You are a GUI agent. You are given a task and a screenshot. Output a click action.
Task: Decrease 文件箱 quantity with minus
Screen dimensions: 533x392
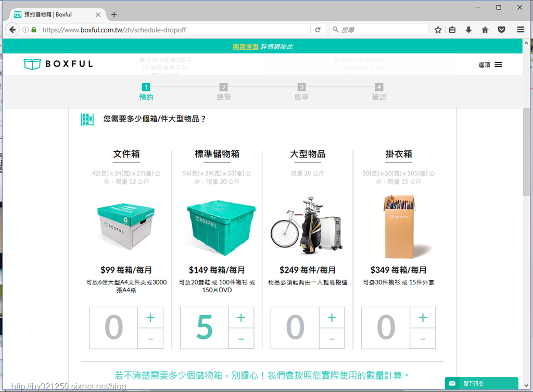click(150, 338)
